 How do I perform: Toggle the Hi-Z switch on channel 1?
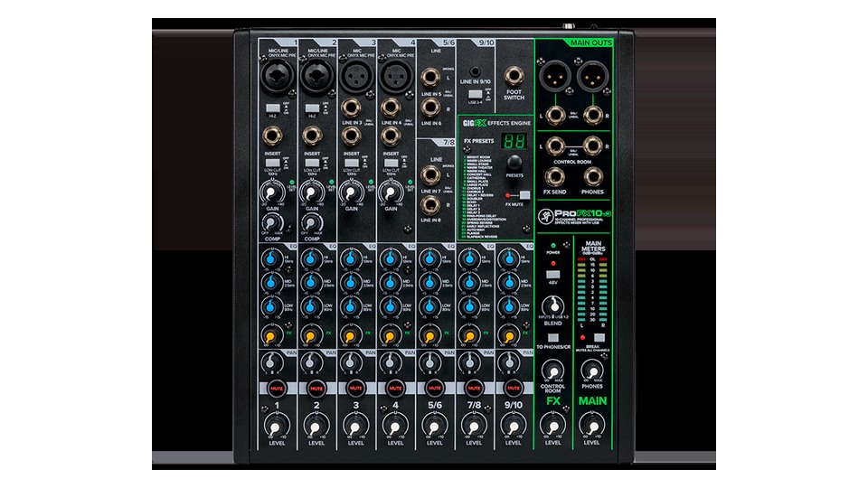point(272,108)
